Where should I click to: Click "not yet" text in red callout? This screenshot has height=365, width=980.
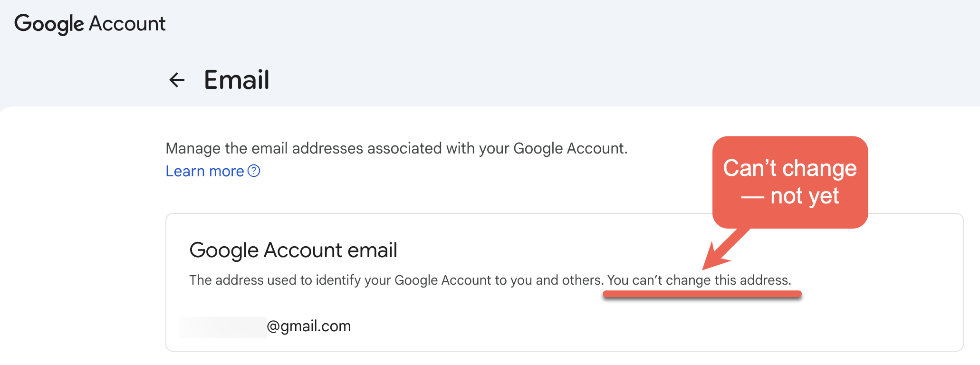pos(804,196)
